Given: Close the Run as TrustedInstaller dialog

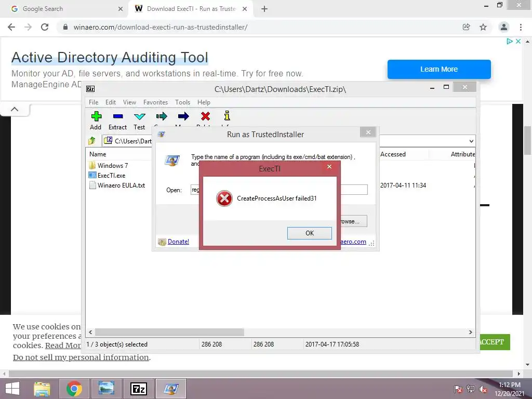Looking at the screenshot, I should pyautogui.click(x=368, y=132).
